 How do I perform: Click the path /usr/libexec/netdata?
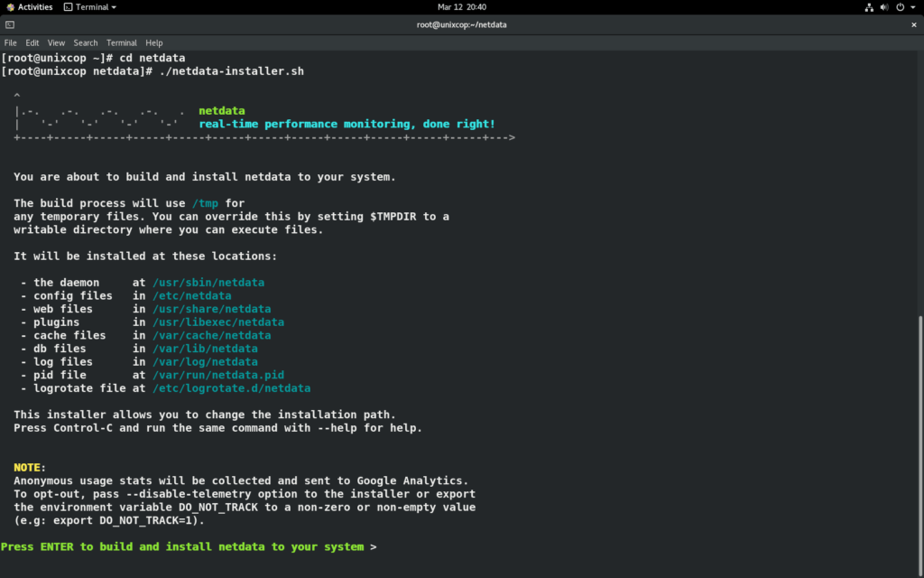[218, 322]
